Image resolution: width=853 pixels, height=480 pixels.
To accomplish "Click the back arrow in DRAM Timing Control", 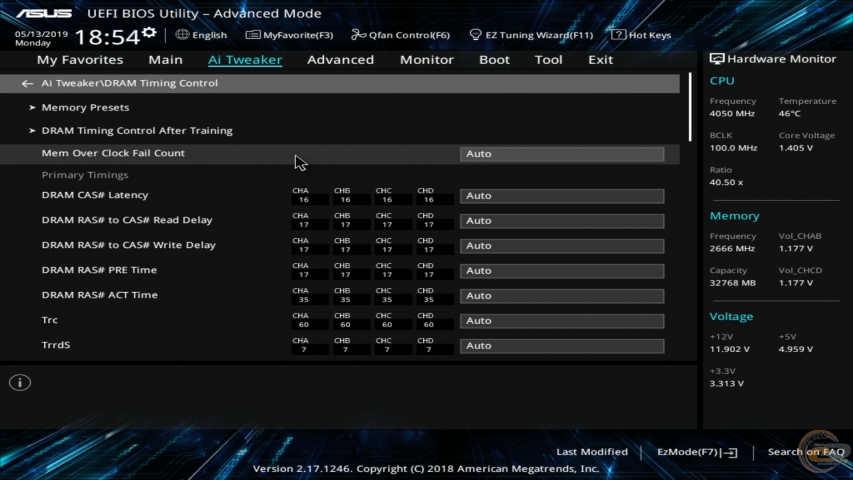I will tap(27, 83).
